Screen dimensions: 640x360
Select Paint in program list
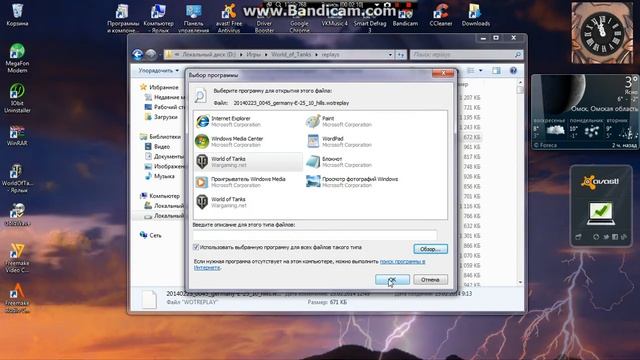point(359,121)
